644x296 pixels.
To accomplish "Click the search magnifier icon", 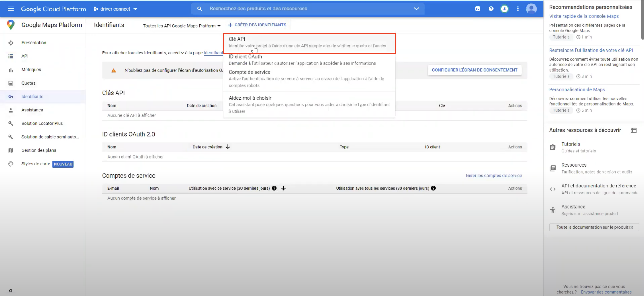I will (200, 9).
